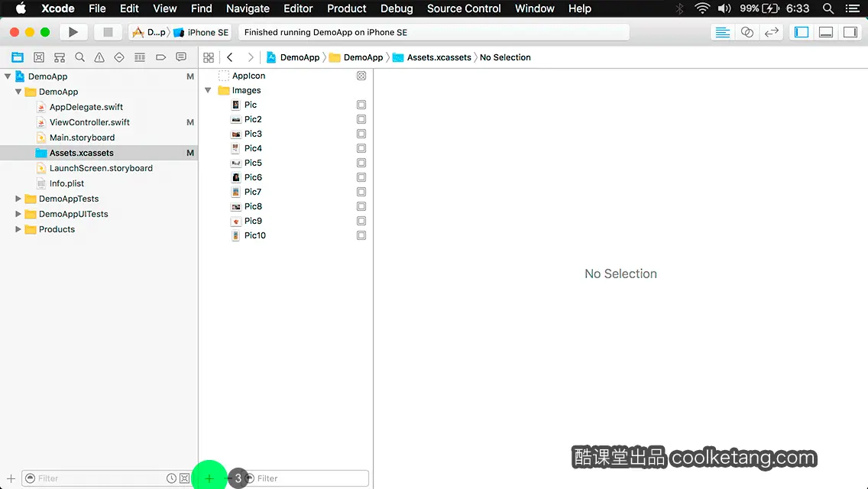Open volume control menu
Screen dimensions: 868x489
(x=724, y=8)
